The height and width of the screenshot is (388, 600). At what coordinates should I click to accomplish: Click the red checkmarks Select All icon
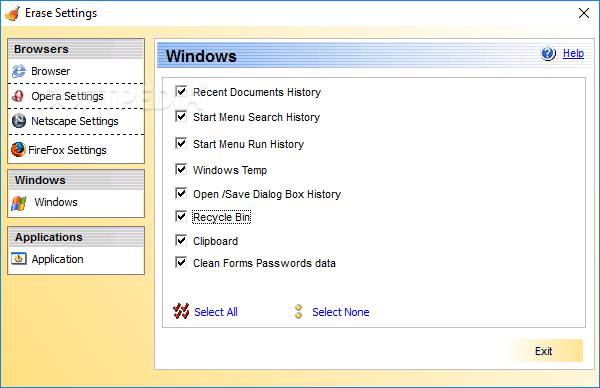click(x=181, y=311)
